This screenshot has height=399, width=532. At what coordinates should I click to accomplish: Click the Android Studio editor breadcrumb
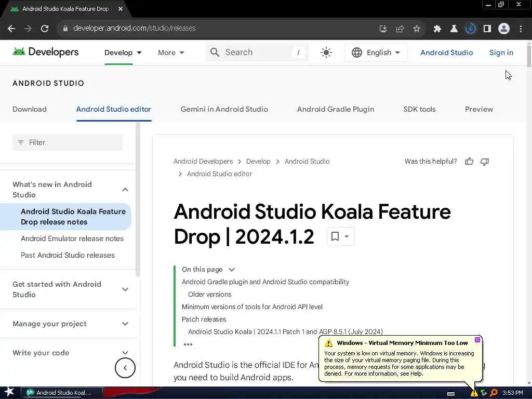(220, 174)
